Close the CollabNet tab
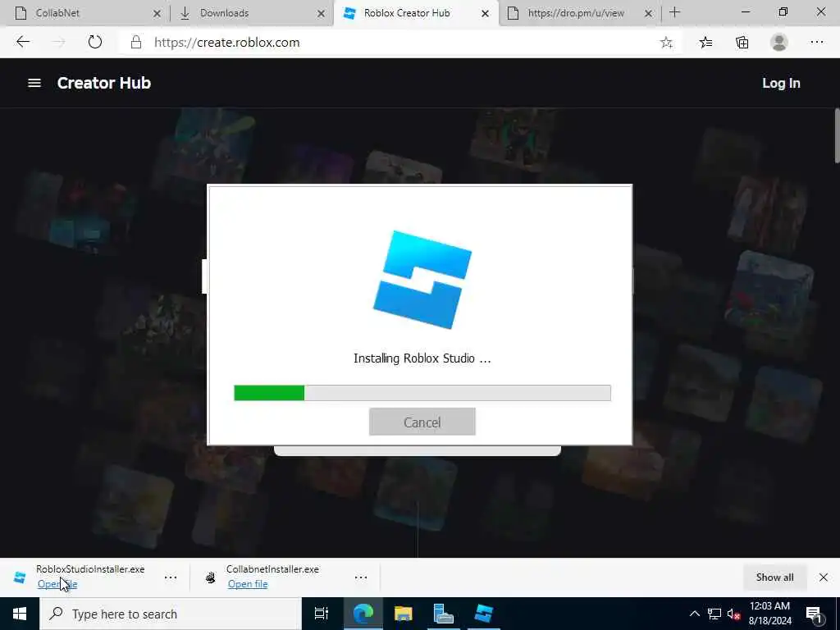840x630 pixels. pos(157,13)
